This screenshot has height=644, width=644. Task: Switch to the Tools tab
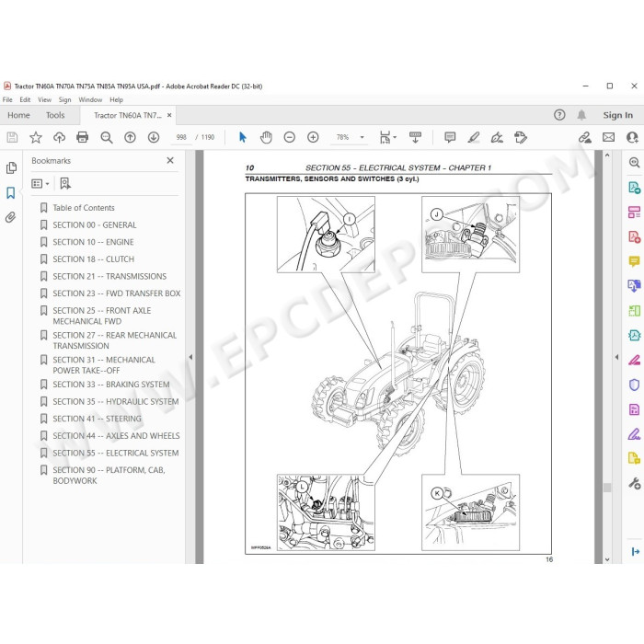[x=55, y=115]
